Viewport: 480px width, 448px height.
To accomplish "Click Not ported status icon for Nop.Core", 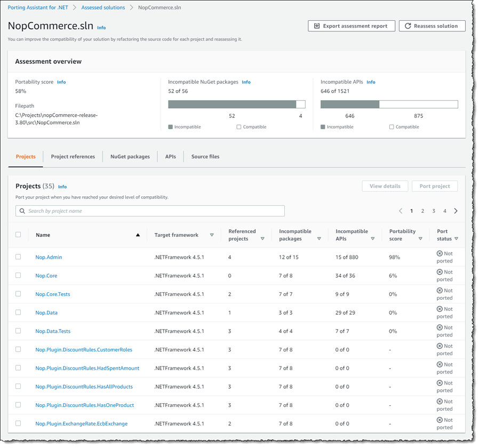I will 439,272.
